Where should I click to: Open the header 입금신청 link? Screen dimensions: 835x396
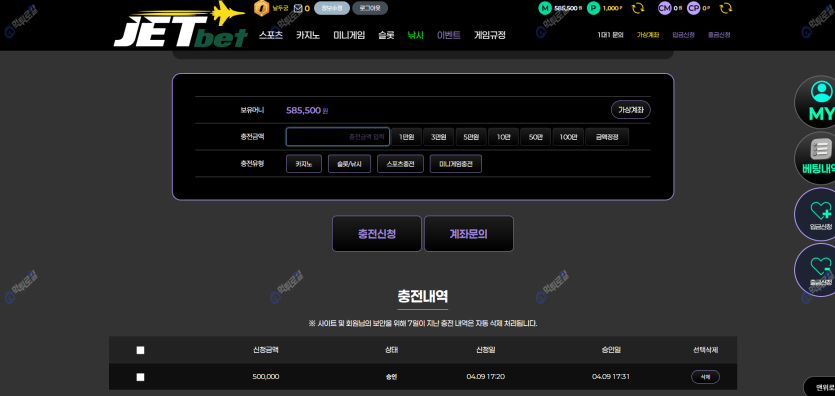pos(683,35)
